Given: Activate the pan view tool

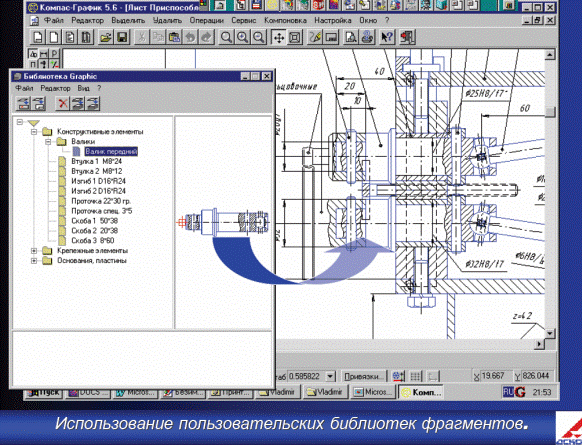Looking at the screenshot, I should click(x=279, y=37).
